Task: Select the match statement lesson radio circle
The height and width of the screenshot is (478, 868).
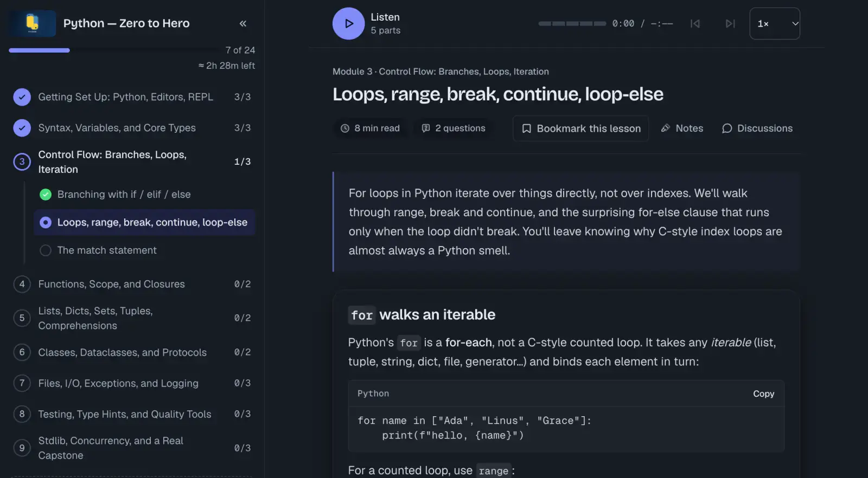Action: tap(46, 250)
